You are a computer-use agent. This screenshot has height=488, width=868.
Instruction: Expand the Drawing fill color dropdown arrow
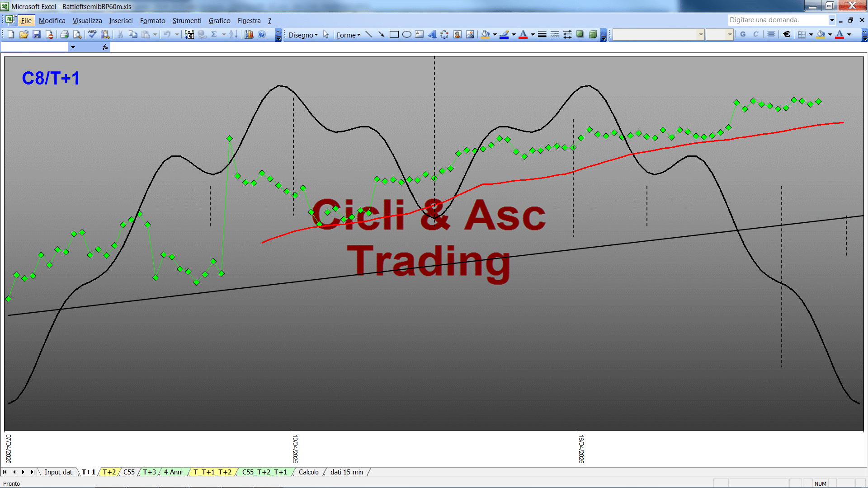coord(495,34)
